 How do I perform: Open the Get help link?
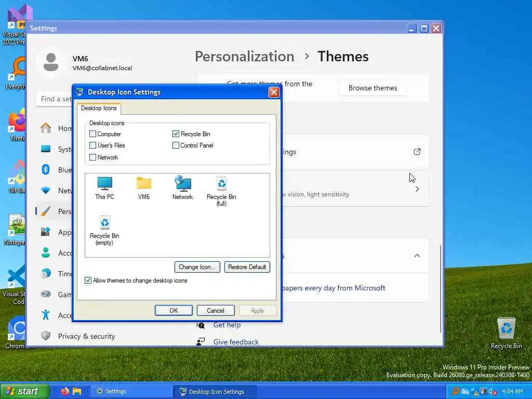coord(227,325)
